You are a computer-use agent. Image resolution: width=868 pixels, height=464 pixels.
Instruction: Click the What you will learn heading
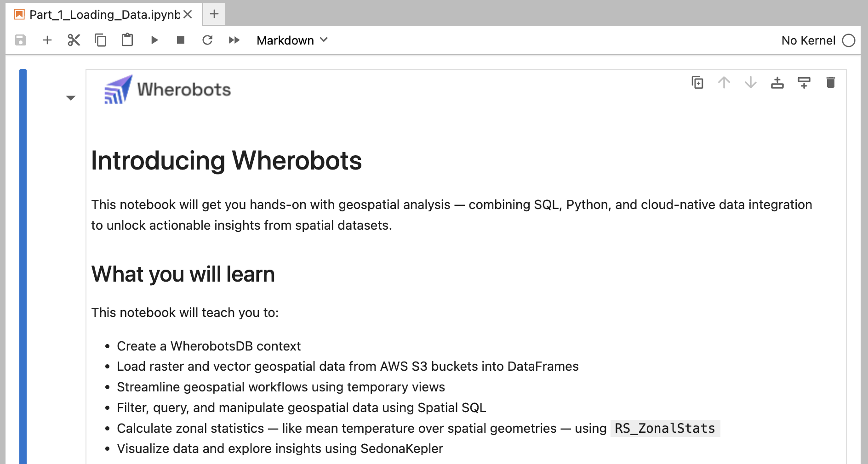click(x=183, y=274)
